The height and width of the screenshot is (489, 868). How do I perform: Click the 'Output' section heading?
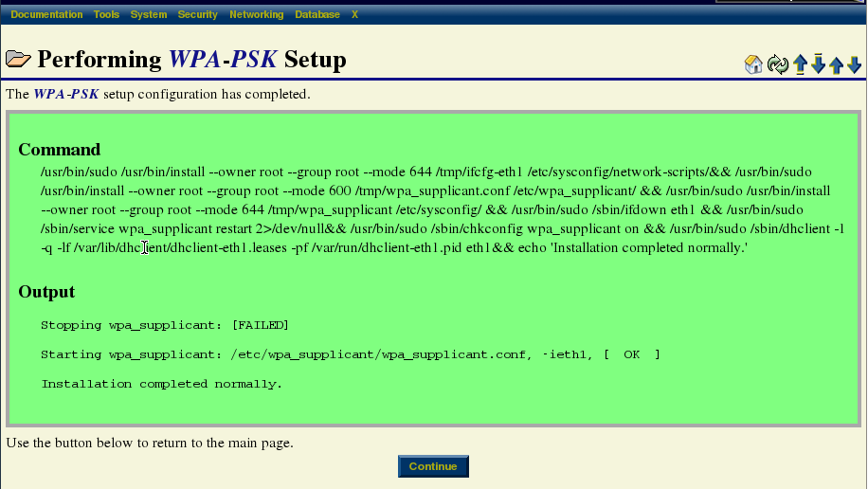(x=46, y=292)
